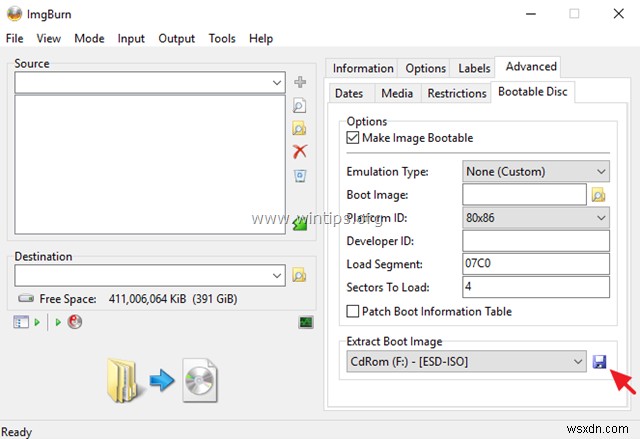Expand the Source dropdown
Image resolution: width=640 pixels, height=439 pixels.
pyautogui.click(x=277, y=83)
